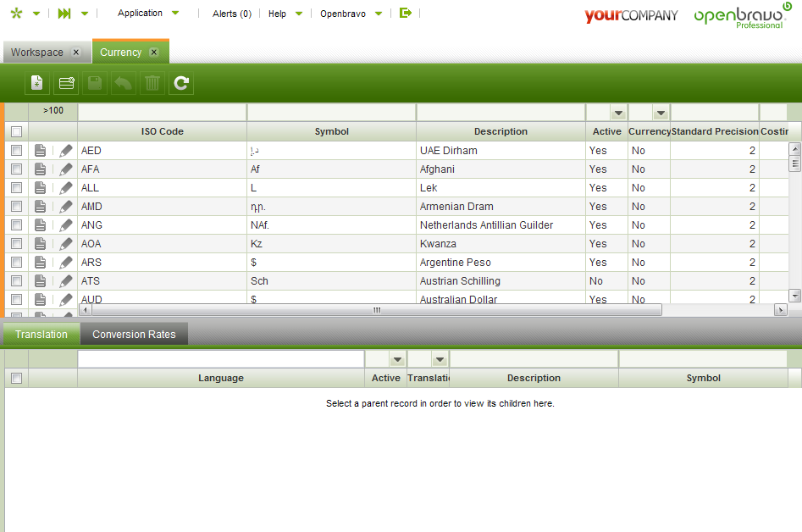Open Alerts (0) link
802x532 pixels.
[x=232, y=14]
